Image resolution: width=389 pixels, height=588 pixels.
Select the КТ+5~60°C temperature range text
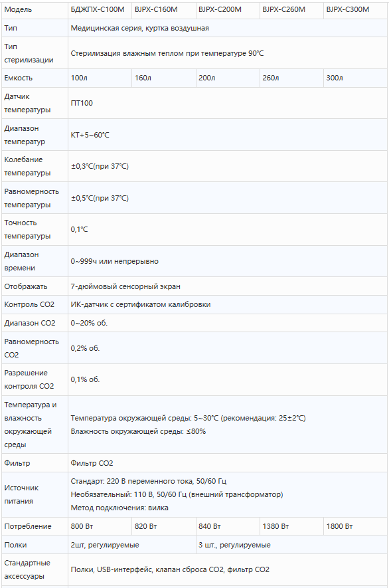tap(90, 135)
